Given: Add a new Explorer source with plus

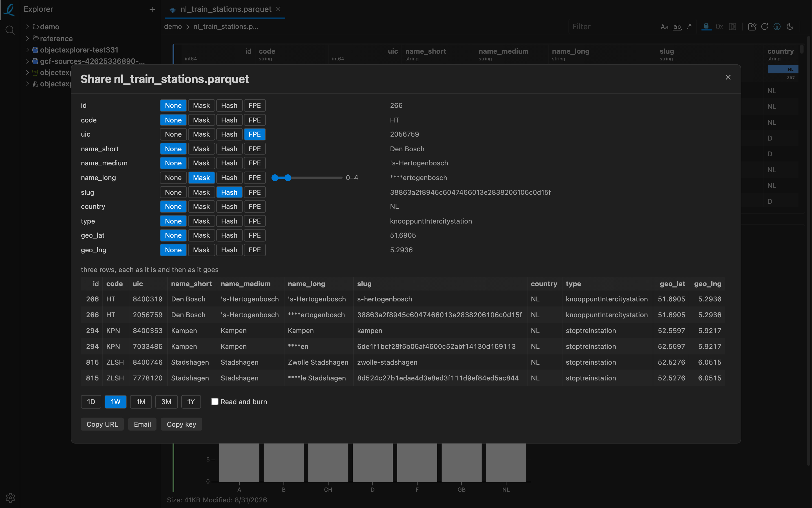Looking at the screenshot, I should 152,10.
